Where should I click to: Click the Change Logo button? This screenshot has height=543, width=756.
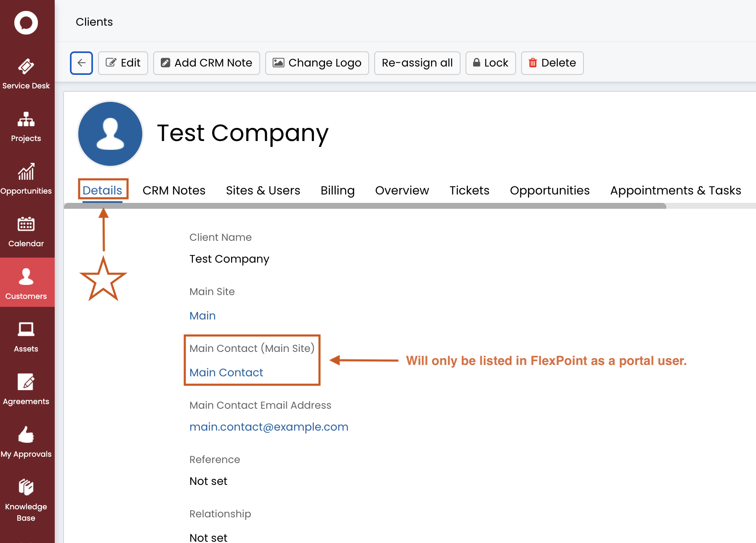tap(317, 63)
